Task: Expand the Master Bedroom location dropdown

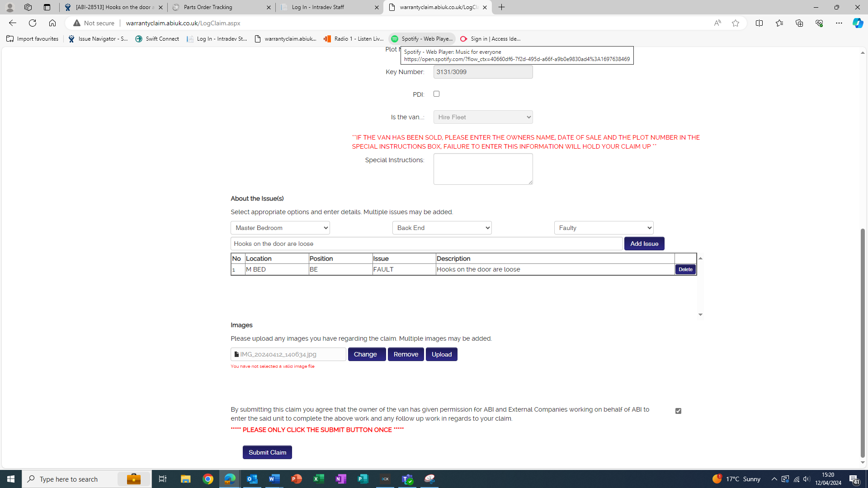Action: tap(280, 228)
